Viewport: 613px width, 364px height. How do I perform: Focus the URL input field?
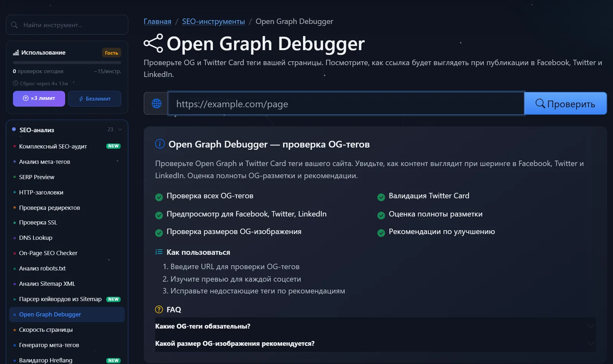(346, 103)
